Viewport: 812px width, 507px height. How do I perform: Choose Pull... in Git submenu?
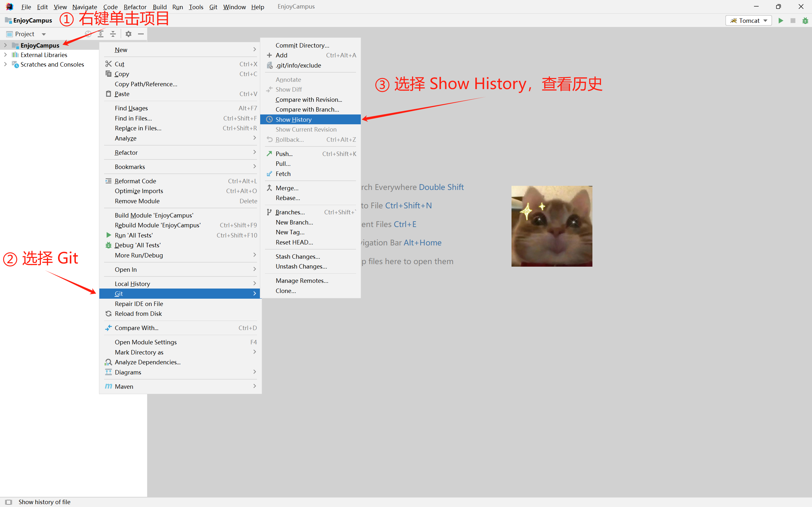point(310,164)
